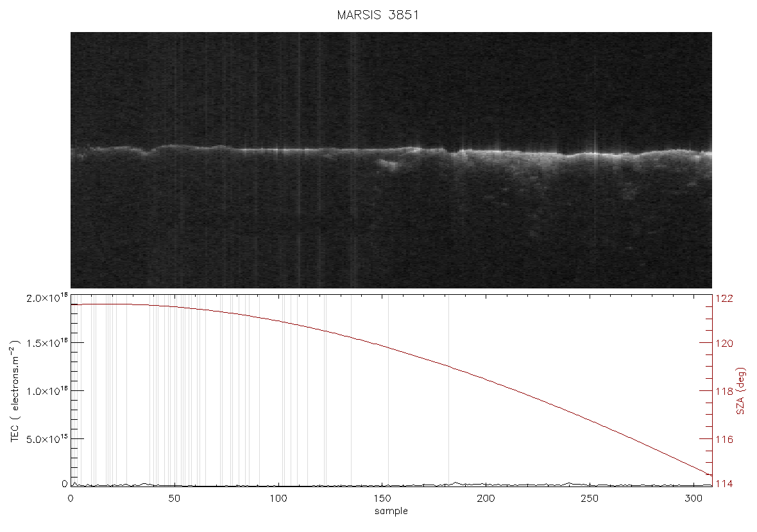This screenshot has height=532, width=757.
Task: Click the 1.5×10^16 TEC tick label
Action: click(47, 343)
